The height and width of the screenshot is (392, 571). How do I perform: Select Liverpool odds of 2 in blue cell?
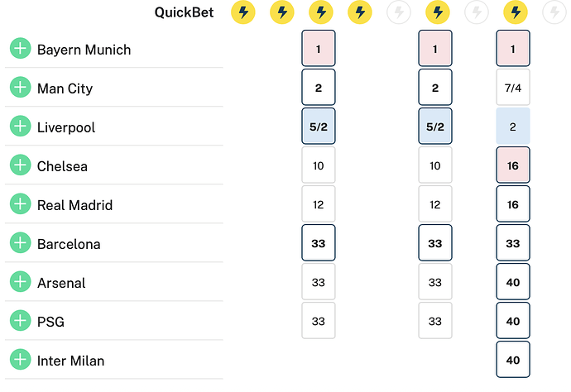click(513, 127)
